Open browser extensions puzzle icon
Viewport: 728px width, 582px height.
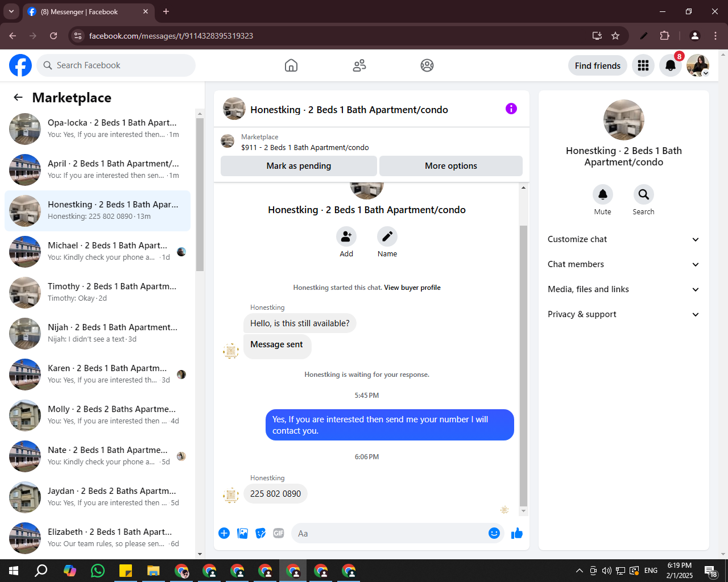[664, 36]
